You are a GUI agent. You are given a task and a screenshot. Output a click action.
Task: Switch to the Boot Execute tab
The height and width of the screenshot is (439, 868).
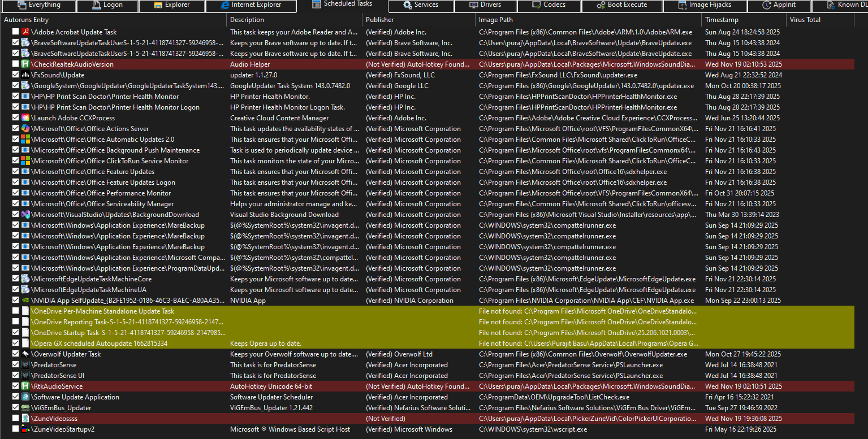point(622,5)
